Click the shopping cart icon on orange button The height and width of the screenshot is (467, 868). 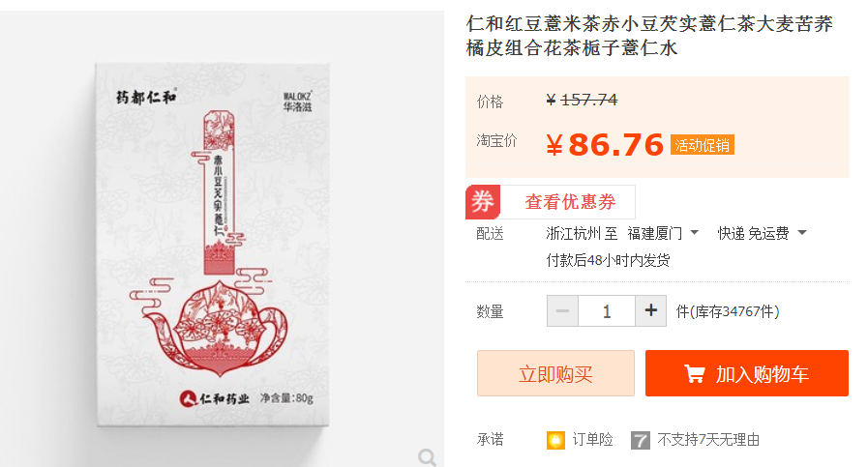tap(694, 374)
